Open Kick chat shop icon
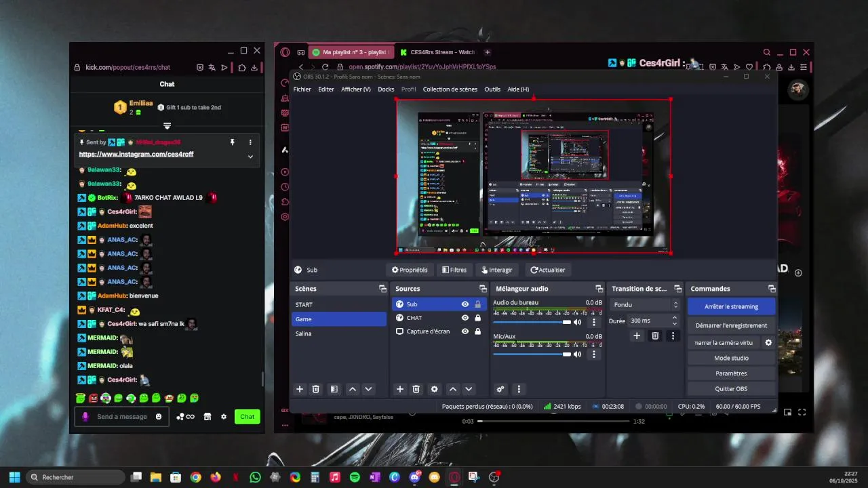The width and height of the screenshot is (868, 488). coord(208,417)
